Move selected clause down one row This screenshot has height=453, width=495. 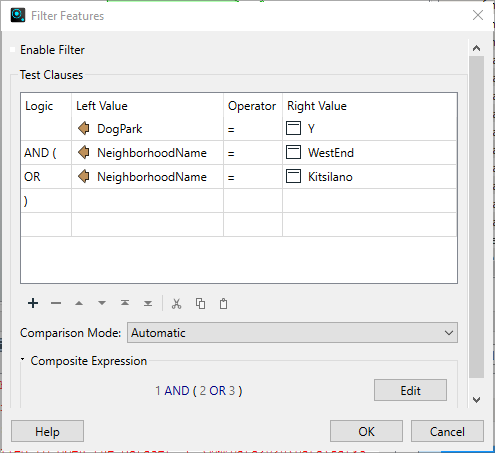click(102, 303)
